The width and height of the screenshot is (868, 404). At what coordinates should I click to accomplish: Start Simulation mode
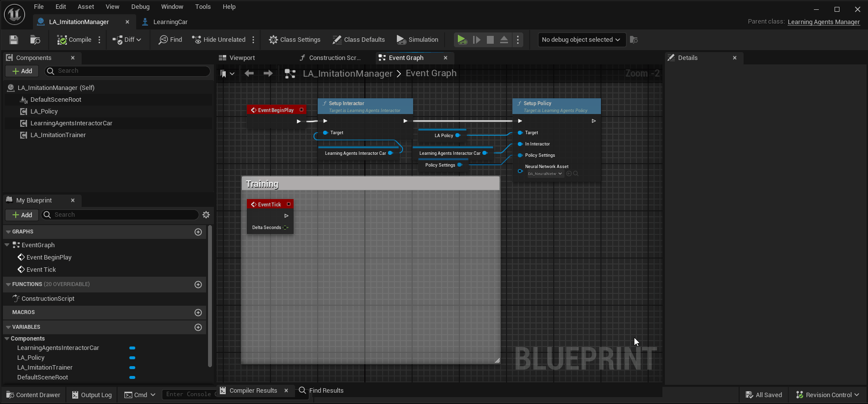(418, 40)
